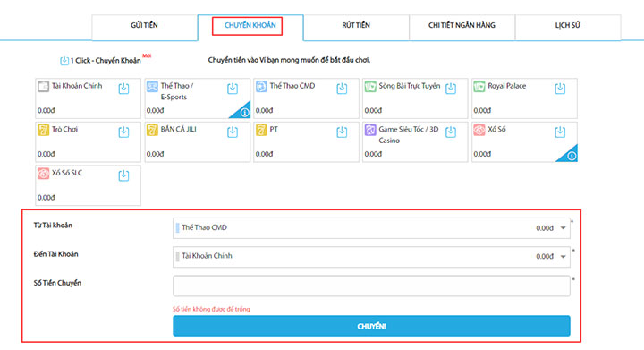644x350 pixels.
Task: Click the Game Siêu Tốc / 3D Casino icon
Action: click(370, 130)
